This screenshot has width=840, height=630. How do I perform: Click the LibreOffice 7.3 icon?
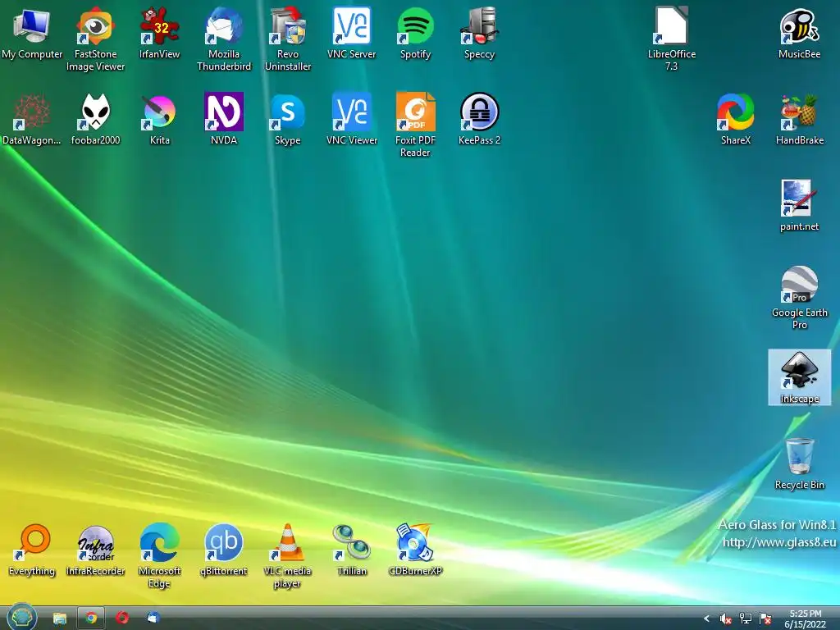[671, 39]
